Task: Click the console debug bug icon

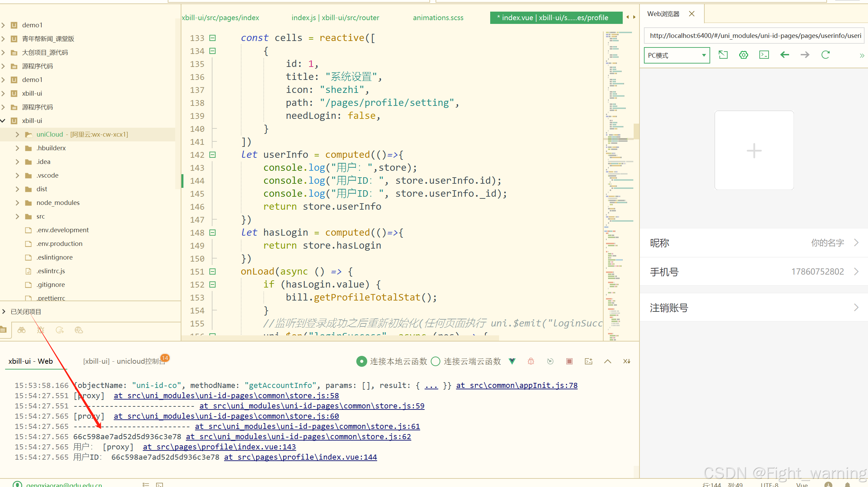Action: point(531,361)
